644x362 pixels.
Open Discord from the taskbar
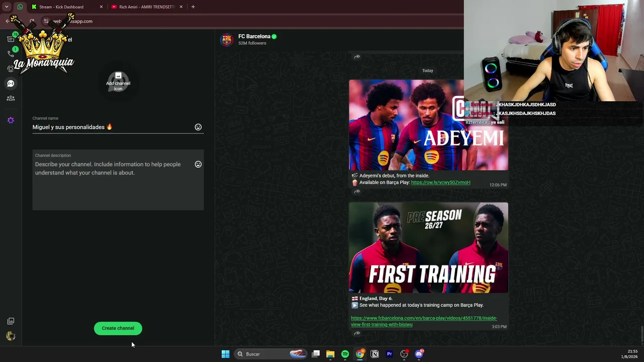[x=419, y=354]
